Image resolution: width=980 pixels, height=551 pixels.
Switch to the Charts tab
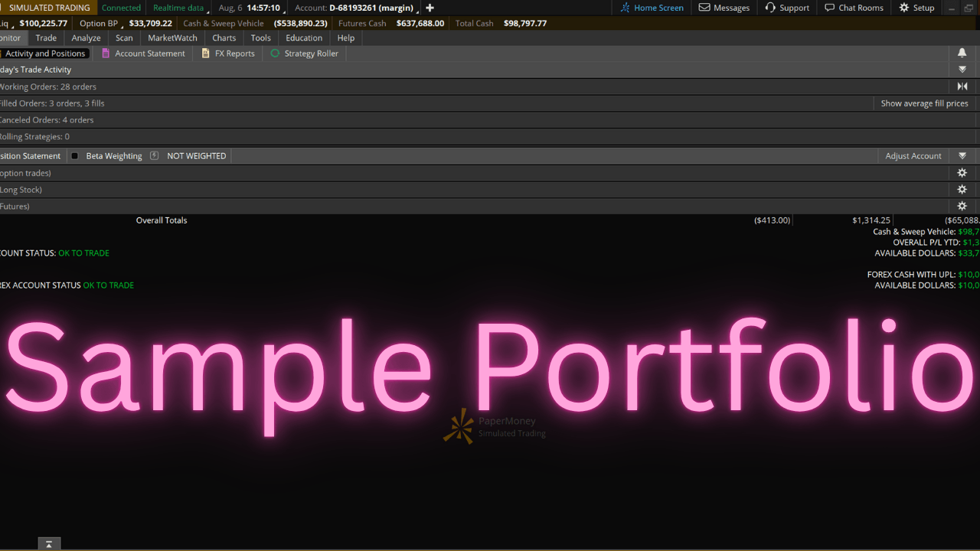tap(224, 37)
